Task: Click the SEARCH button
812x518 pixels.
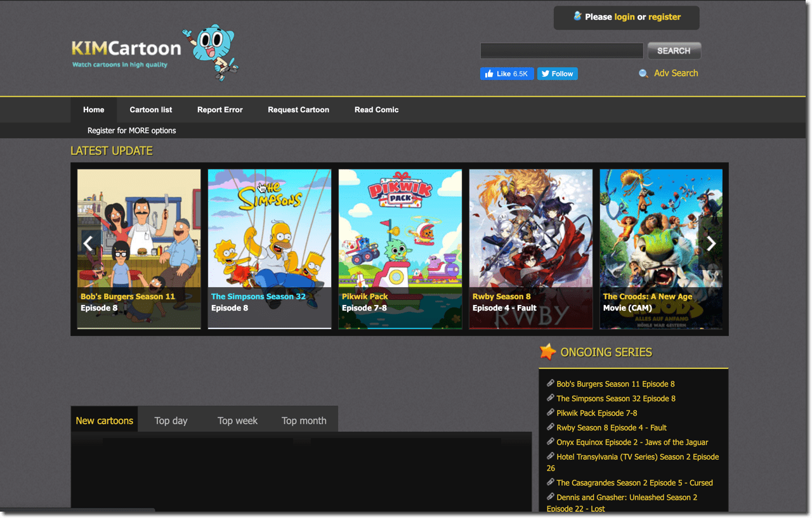Action: [674, 51]
